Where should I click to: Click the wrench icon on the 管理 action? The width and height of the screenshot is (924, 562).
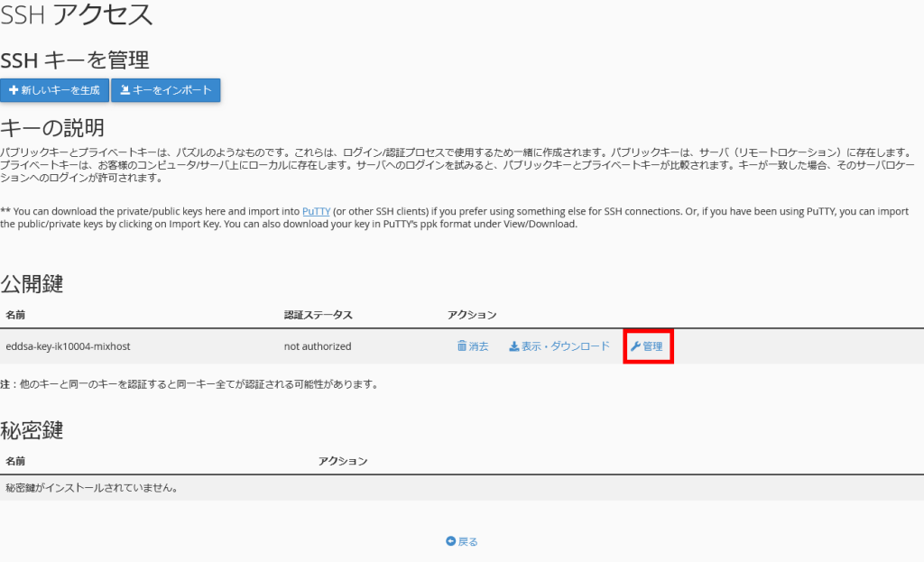click(x=636, y=345)
